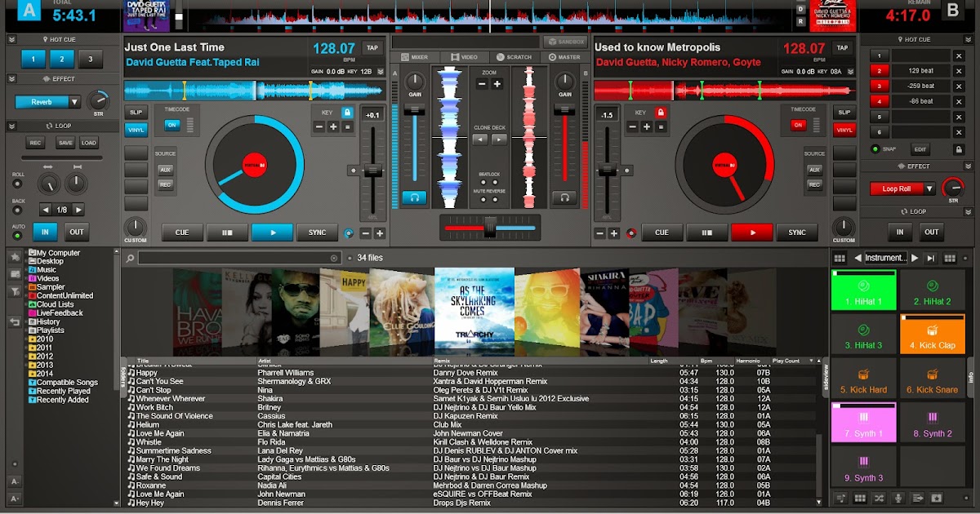This screenshot has height=514, width=980.
Task: Click the shuffle icon under the sampler
Action: 879,498
